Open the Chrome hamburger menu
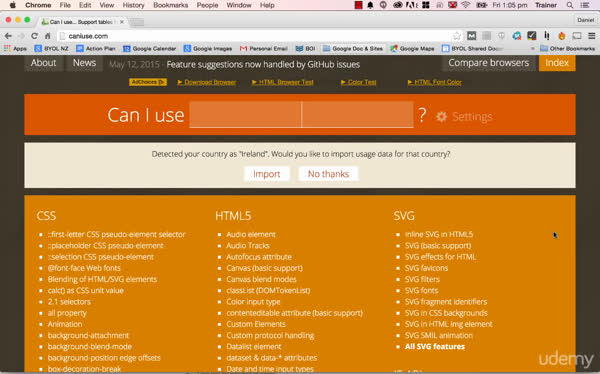This screenshot has width=600, height=374. pos(592,36)
